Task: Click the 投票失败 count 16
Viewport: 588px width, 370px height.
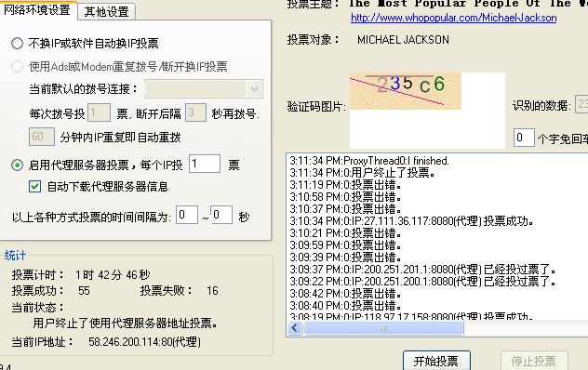Action: click(212, 291)
